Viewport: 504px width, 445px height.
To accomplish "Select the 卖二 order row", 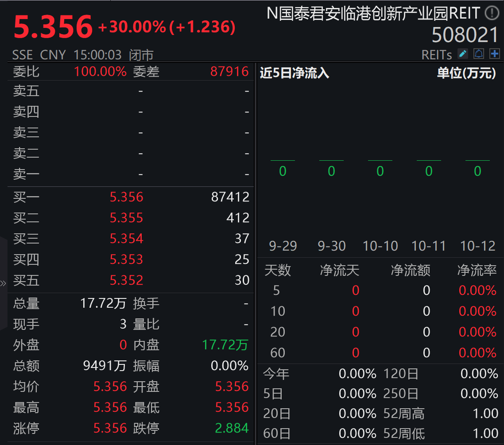I will (x=131, y=153).
